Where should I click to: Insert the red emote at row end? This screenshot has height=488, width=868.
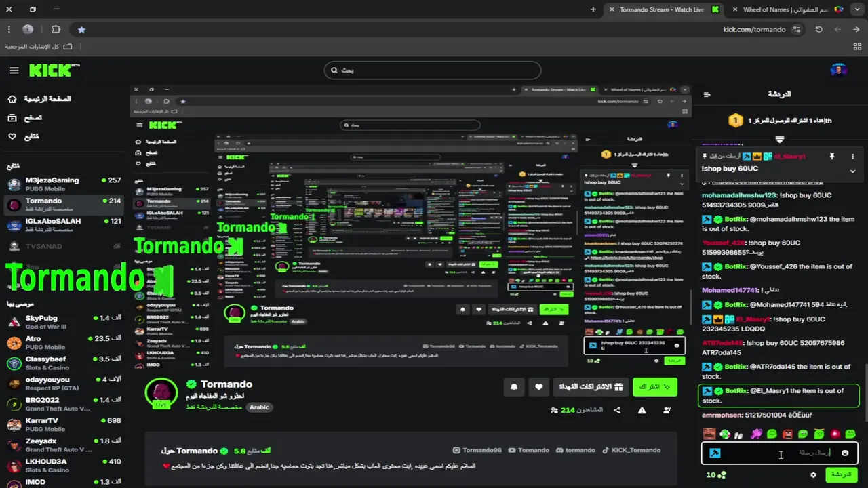[x=835, y=434]
